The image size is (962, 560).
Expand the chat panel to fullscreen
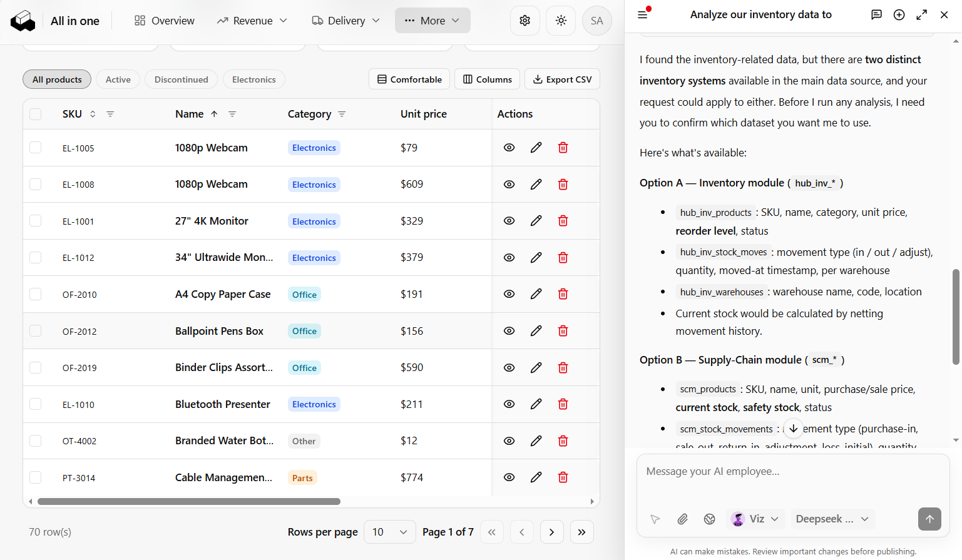921,14
